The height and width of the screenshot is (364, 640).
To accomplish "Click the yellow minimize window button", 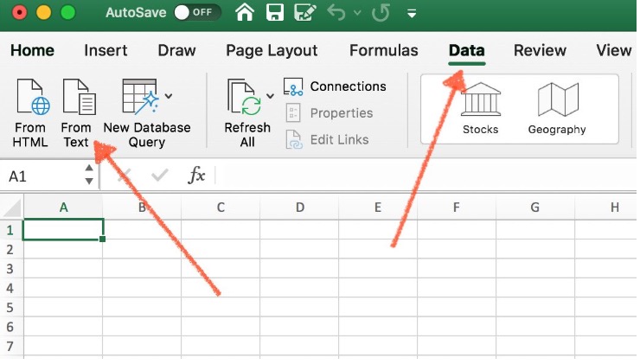I will (43, 13).
